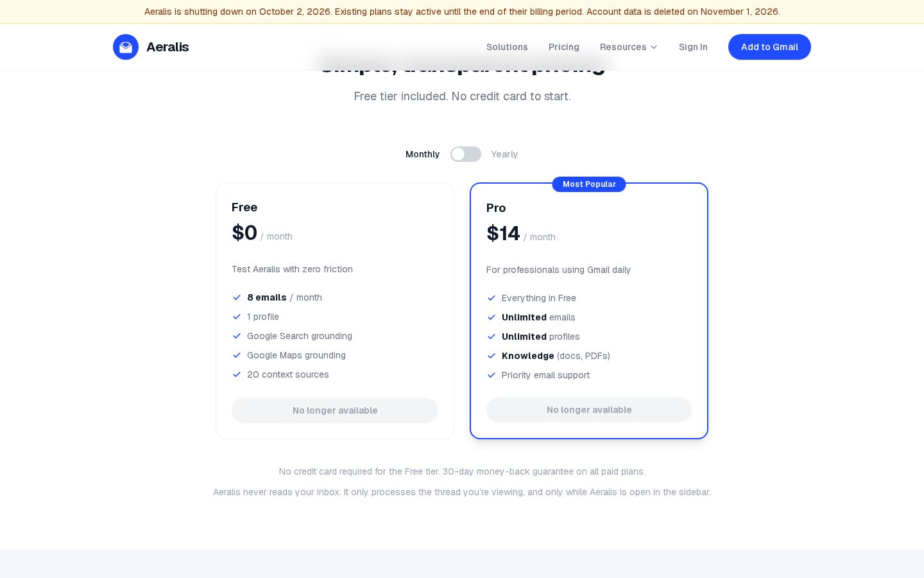The width and height of the screenshot is (924, 578).
Task: Click 'Test Aeralis with zero friction' text
Action: pos(292,269)
